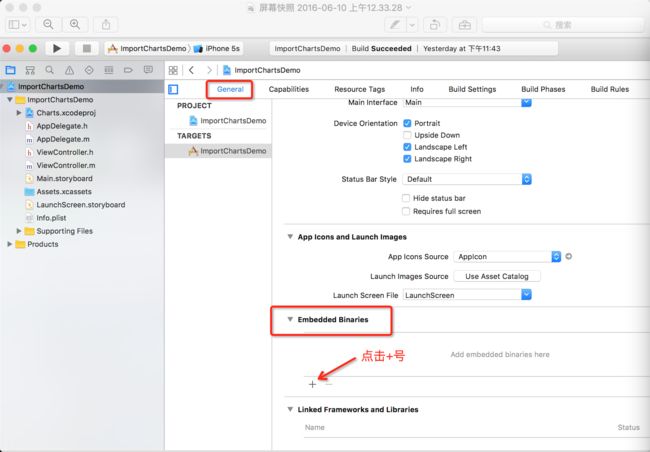
Task: Switch to the Build Settings tab
Action: pos(472,89)
